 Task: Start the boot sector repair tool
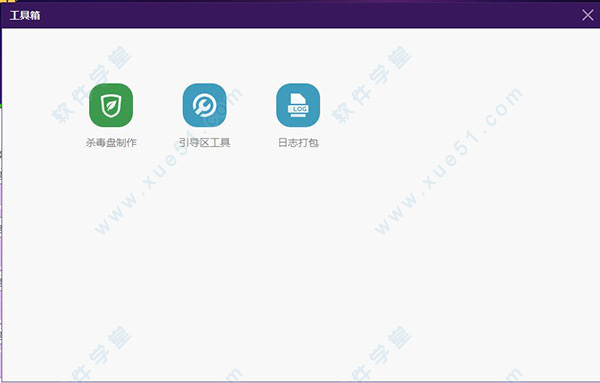205,105
